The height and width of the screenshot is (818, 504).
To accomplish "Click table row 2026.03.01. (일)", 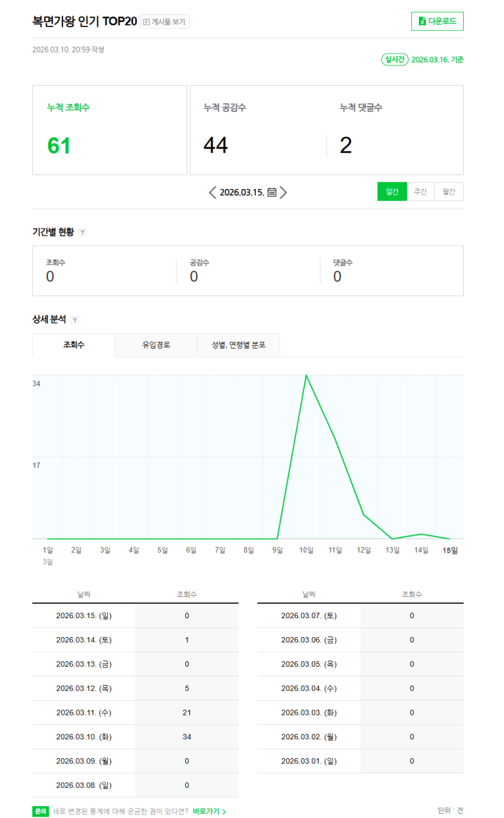I will click(x=360, y=761).
